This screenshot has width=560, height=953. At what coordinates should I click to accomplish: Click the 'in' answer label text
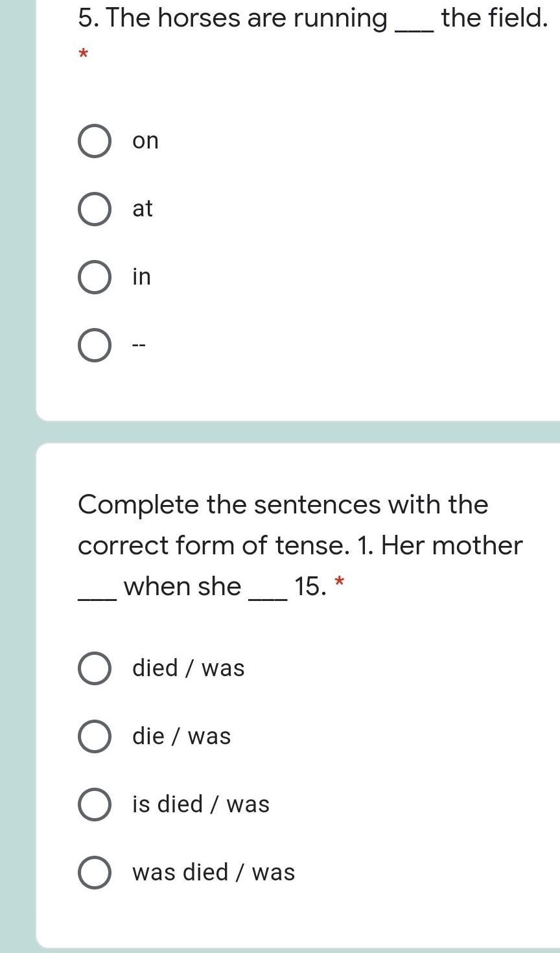[x=141, y=276]
